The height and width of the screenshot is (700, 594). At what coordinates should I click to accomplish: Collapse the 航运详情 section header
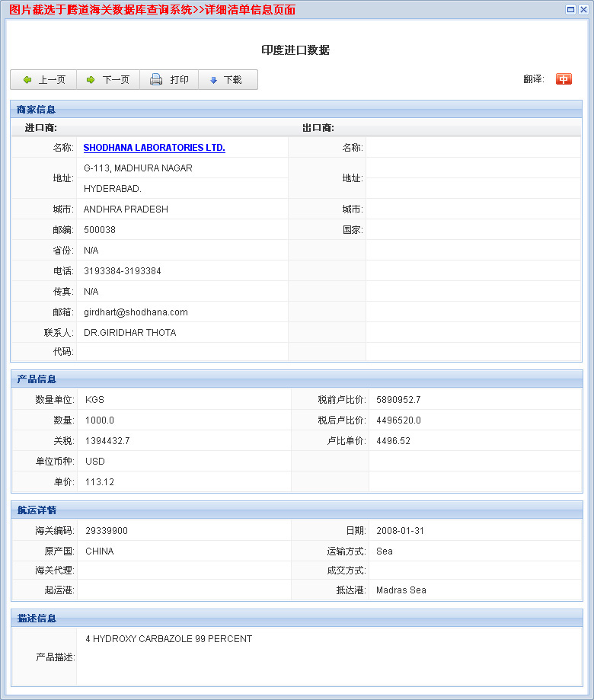[x=37, y=510]
